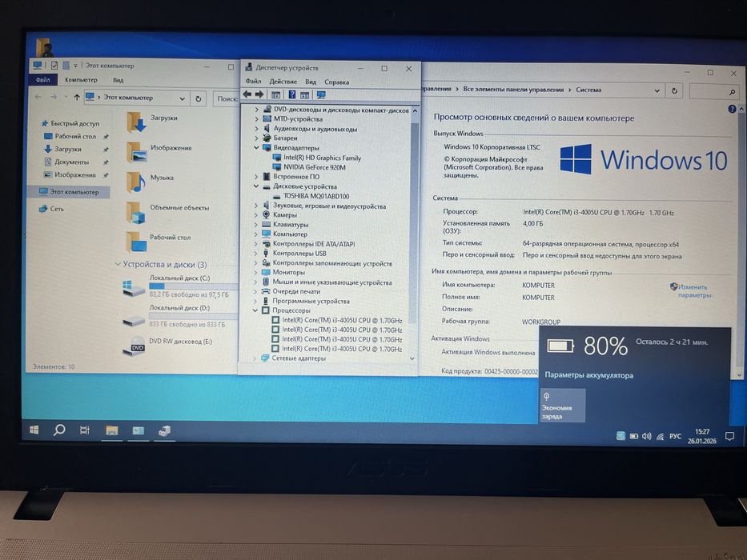Open notification center icon

[x=729, y=436]
